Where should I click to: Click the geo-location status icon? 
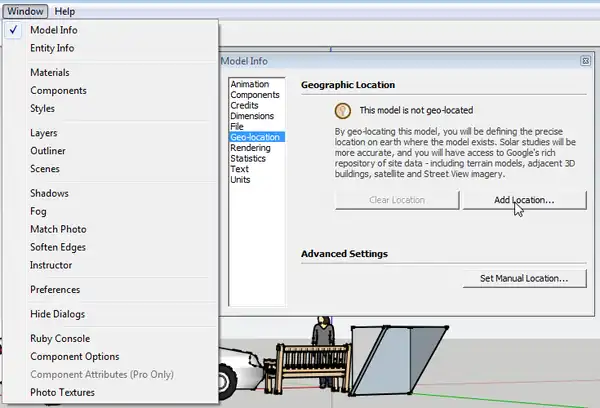pos(342,110)
